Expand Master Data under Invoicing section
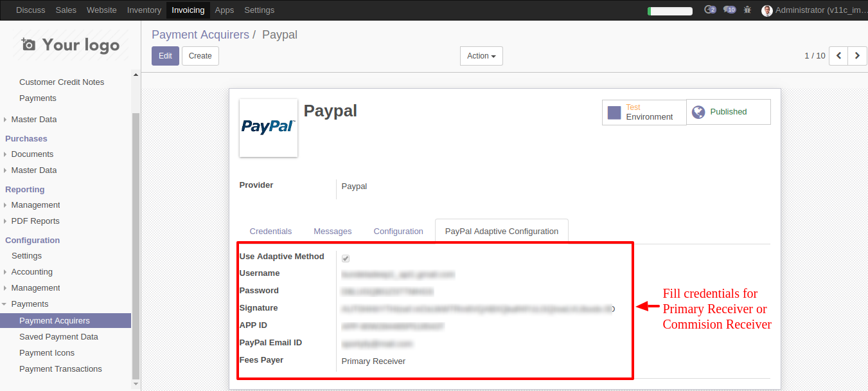This screenshot has height=391, width=868. [x=33, y=120]
